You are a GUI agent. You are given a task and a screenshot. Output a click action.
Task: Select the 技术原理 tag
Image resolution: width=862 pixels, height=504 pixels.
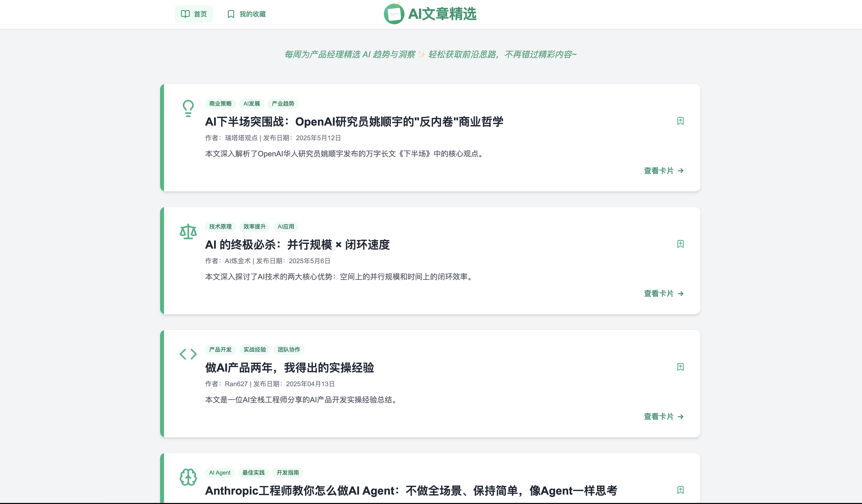point(220,227)
